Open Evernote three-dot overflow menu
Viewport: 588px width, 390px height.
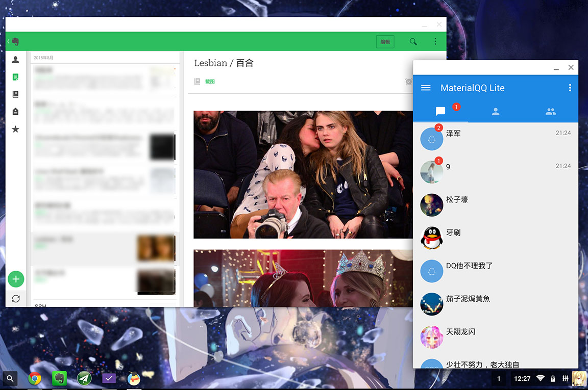coord(435,42)
